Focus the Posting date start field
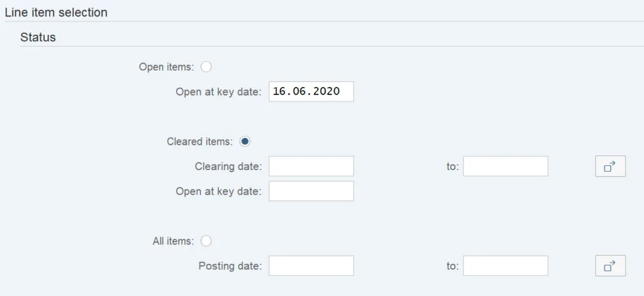The image size is (644, 296). (x=311, y=266)
